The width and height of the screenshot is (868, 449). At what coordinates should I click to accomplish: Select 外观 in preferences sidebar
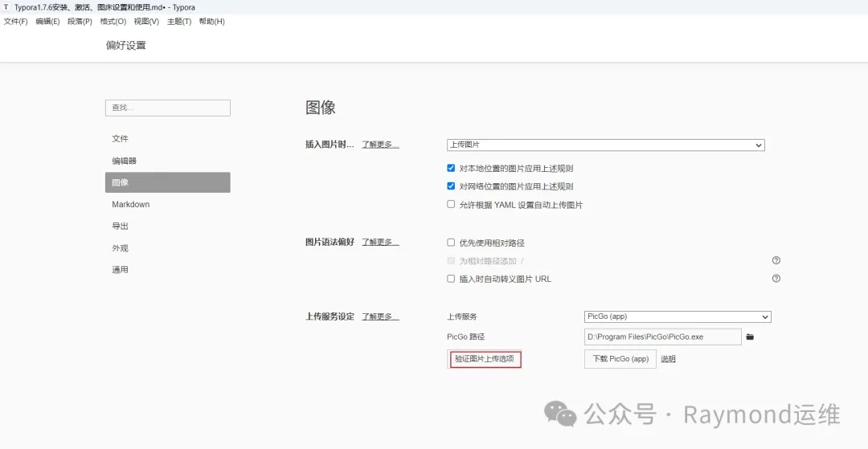pyautogui.click(x=168, y=248)
